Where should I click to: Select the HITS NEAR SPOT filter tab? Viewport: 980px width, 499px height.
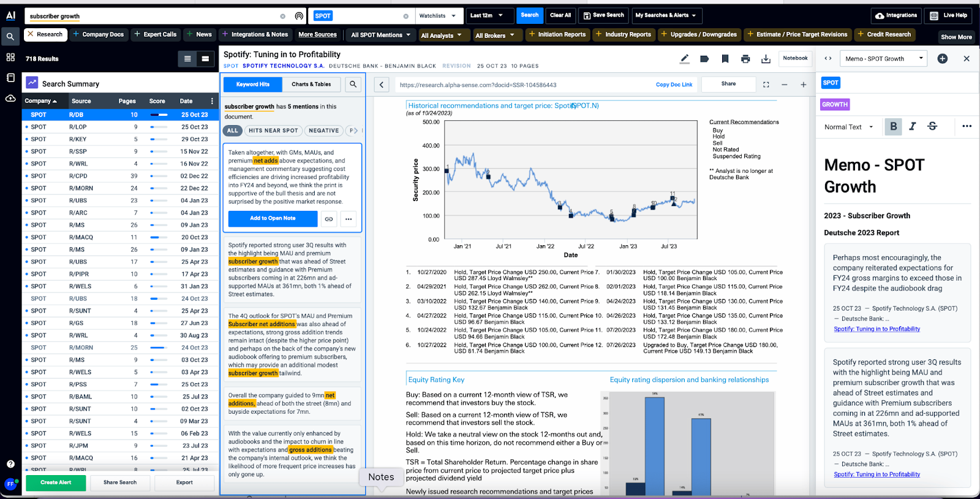pyautogui.click(x=273, y=131)
